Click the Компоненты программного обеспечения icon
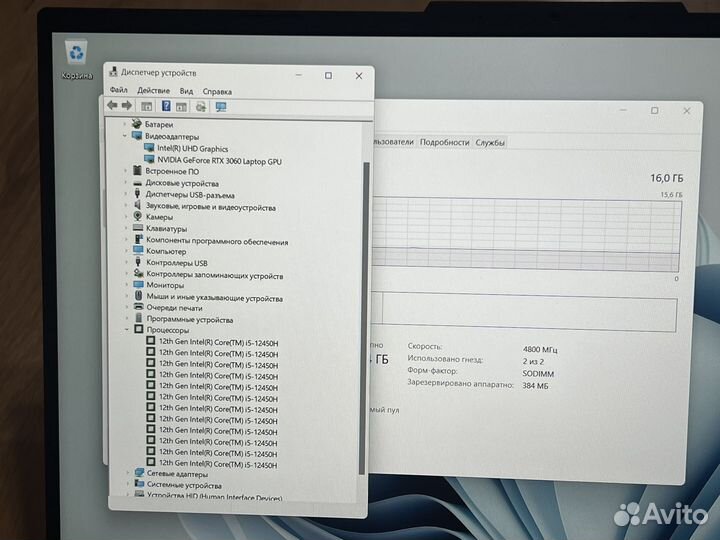The width and height of the screenshot is (720, 540). pyautogui.click(x=138, y=239)
